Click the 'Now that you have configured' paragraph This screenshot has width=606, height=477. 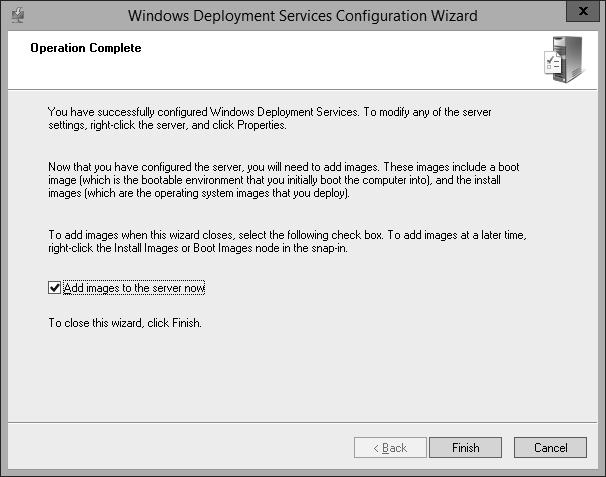(x=284, y=180)
